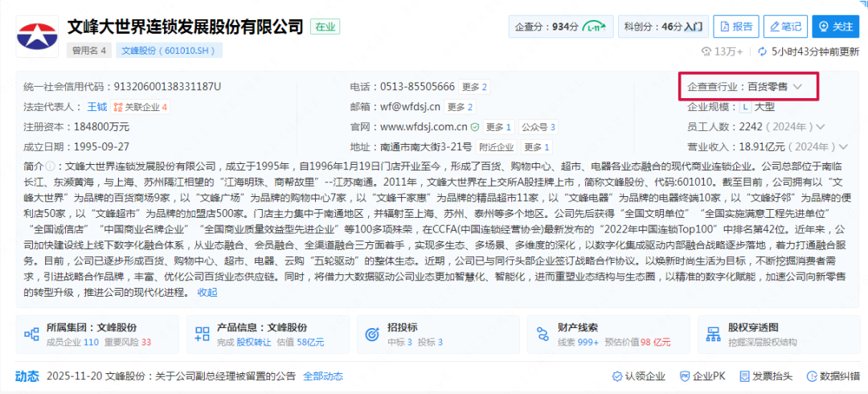This screenshot has width=868, height=394.
Task: Open 成员企业 110 link
Action: point(72,342)
